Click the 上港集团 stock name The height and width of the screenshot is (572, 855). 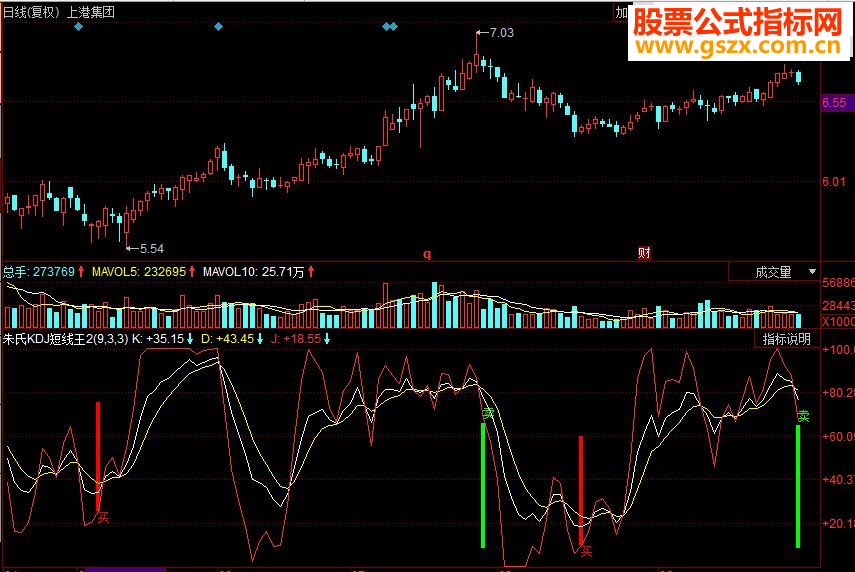click(x=91, y=12)
